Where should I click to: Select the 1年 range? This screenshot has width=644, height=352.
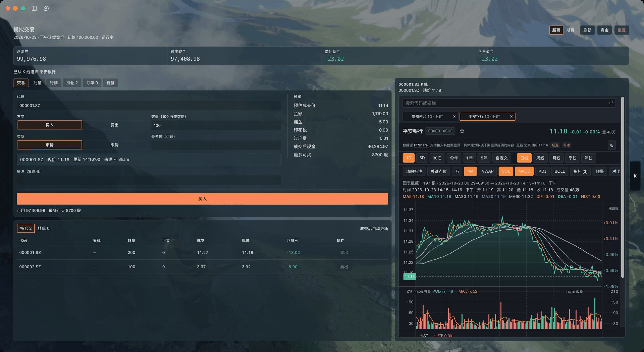point(469,158)
